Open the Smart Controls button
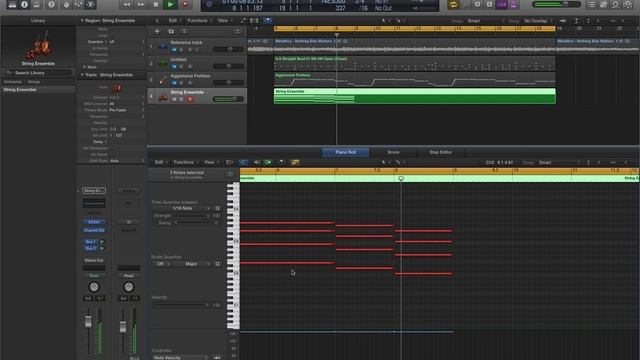 coord(65,4)
